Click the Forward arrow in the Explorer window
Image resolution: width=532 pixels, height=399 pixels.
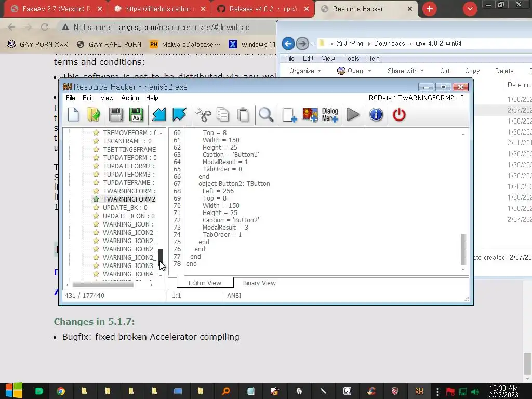pyautogui.click(x=302, y=44)
